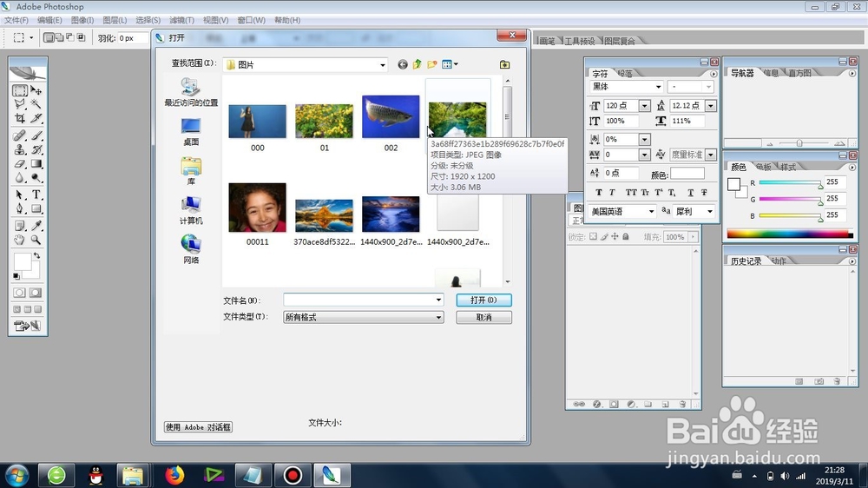
Task: Select the Healing Brush tool
Action: coord(19,135)
